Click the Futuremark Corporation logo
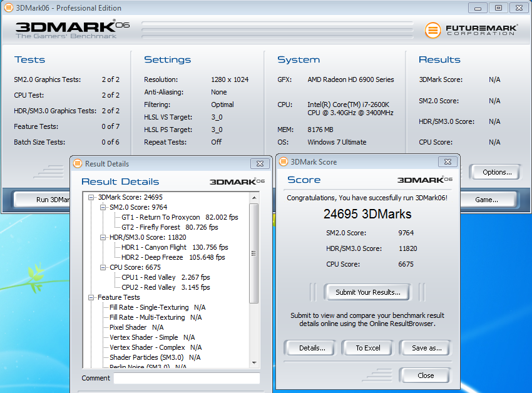Screen dimensions: 532x393 pos(472,30)
